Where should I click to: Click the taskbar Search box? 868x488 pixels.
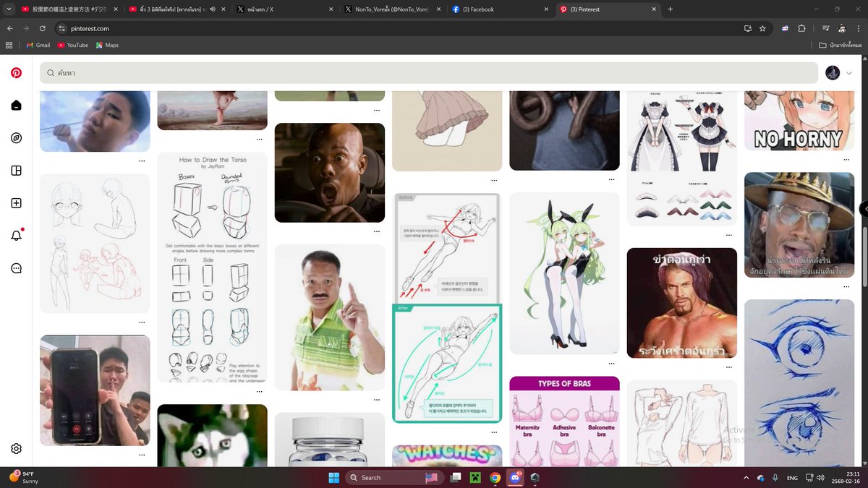(x=394, y=477)
